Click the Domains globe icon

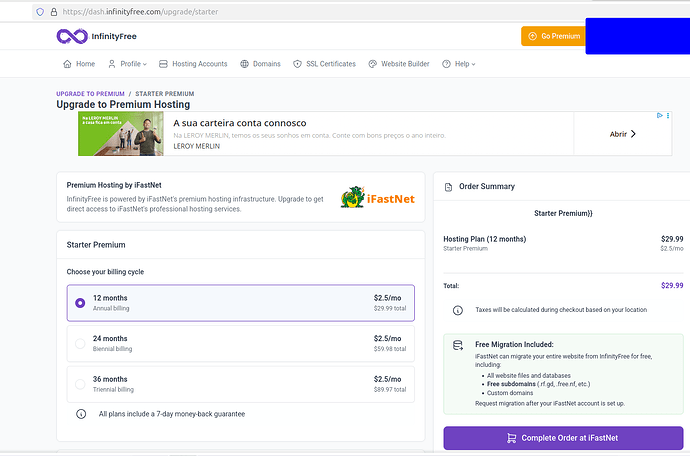(244, 64)
